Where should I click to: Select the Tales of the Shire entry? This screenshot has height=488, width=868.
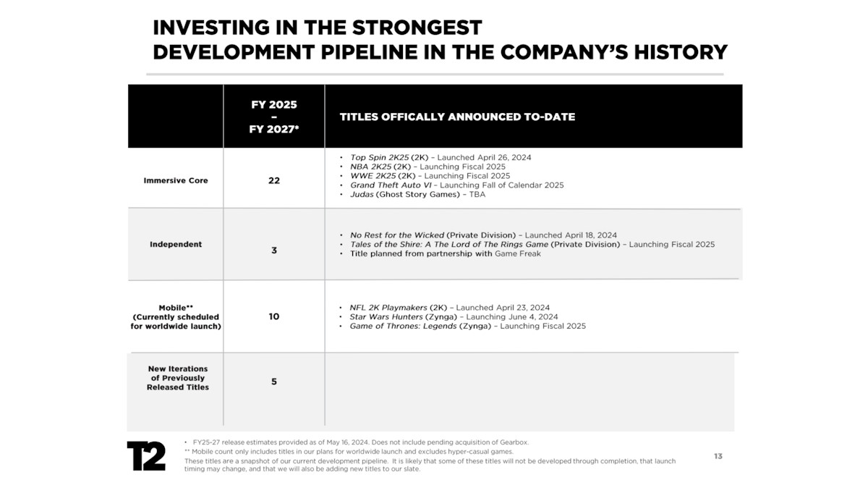point(532,245)
